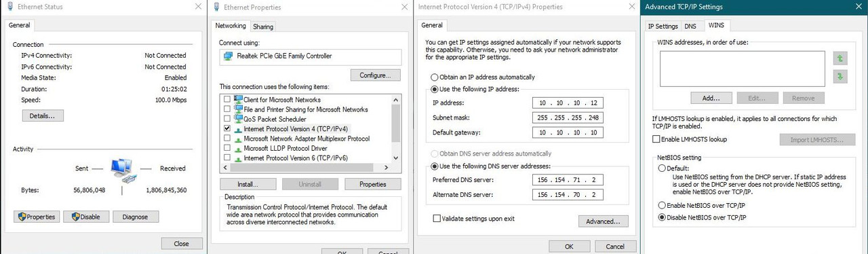The image size is (868, 254).
Task: Click the items list scroll left arrow
Action: (x=225, y=167)
